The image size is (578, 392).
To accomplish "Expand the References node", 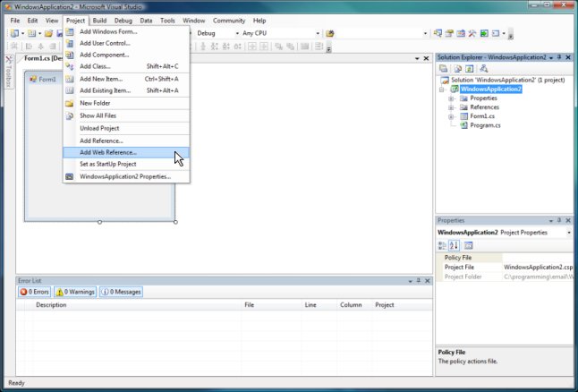I will click(x=451, y=107).
